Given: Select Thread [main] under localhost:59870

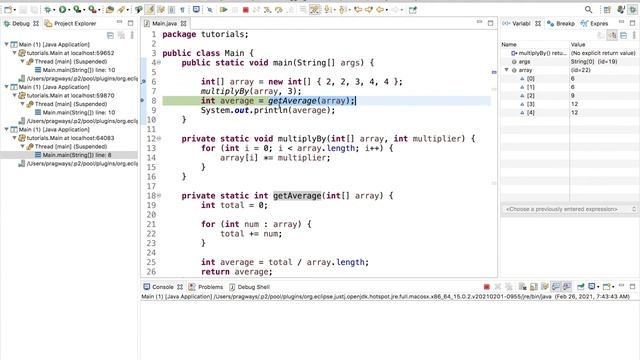Looking at the screenshot, I should [67, 104].
